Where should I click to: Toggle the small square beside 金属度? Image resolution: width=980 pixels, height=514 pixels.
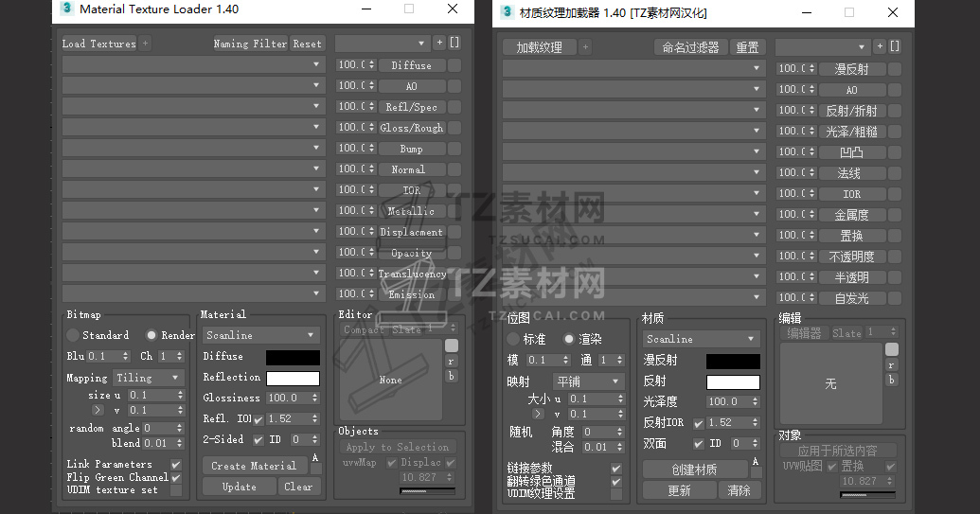pyautogui.click(x=895, y=215)
